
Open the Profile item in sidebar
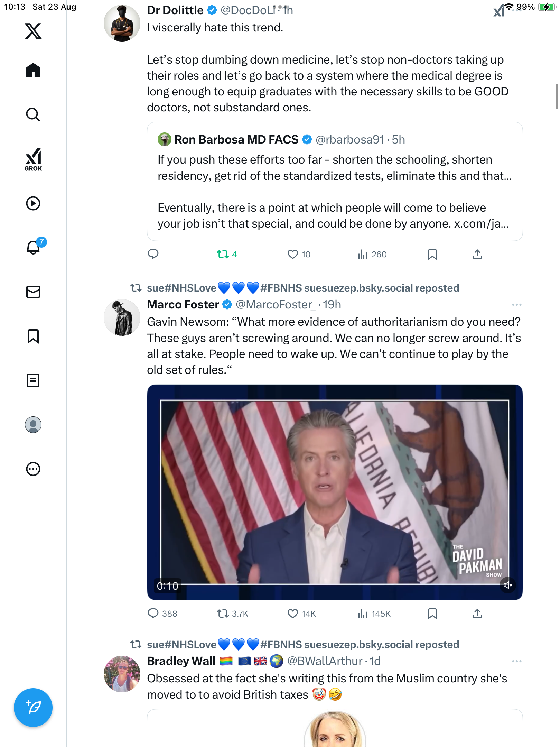click(x=33, y=425)
